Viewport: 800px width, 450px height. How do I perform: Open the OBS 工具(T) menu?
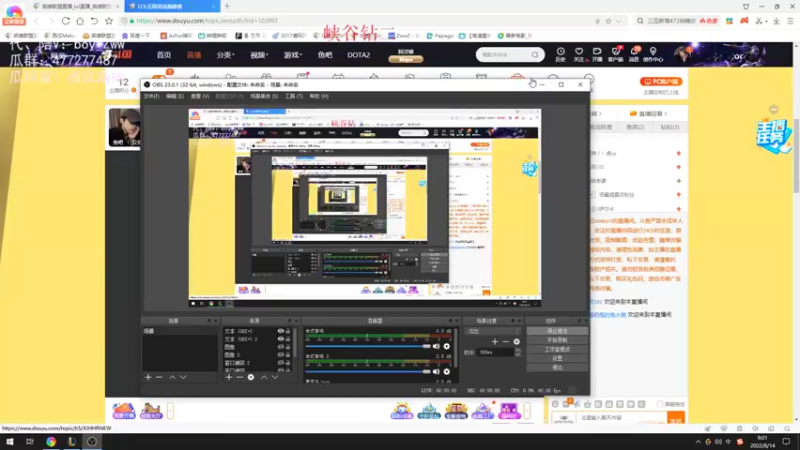point(294,96)
